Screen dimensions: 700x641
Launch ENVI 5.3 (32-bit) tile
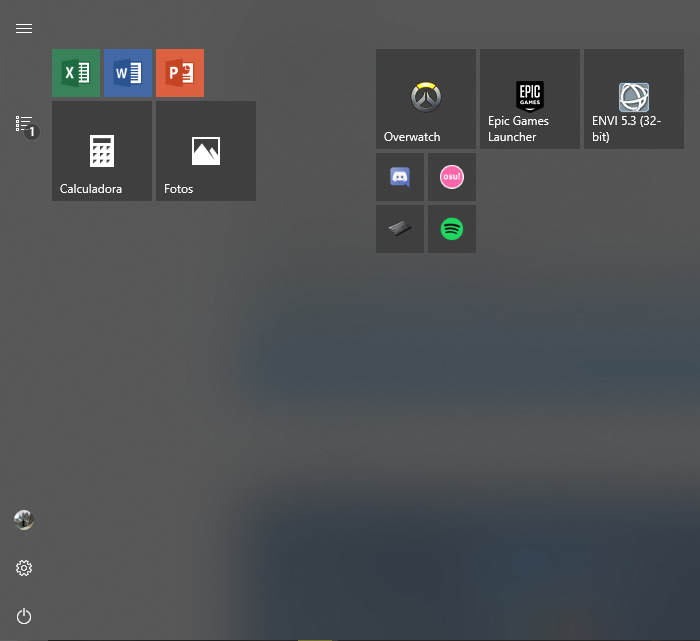pos(634,99)
